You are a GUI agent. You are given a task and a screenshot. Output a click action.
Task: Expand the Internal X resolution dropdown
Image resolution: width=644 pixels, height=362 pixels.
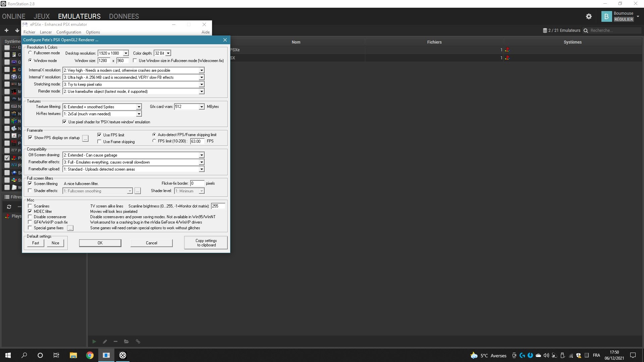pos(201,70)
